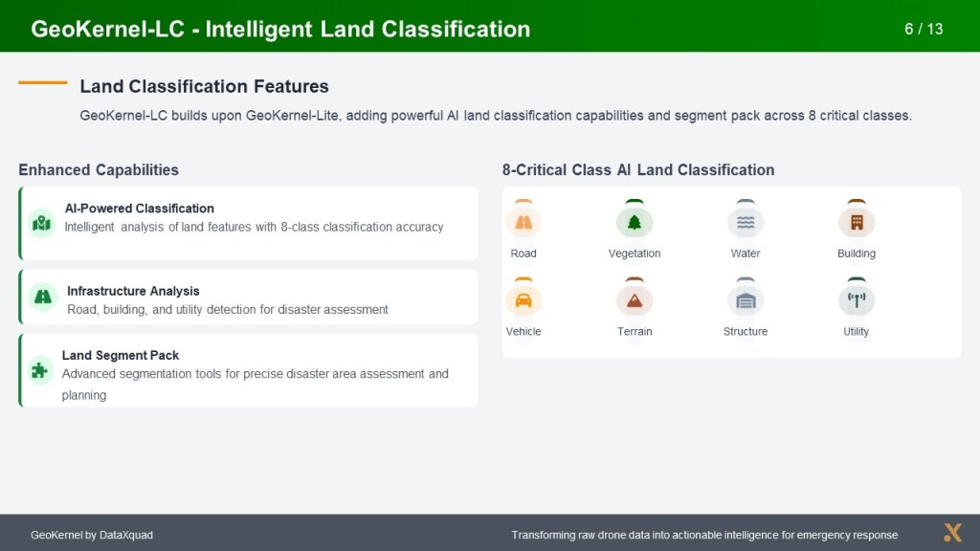This screenshot has width=980, height=551.
Task: Click the Structure warehouse icon
Action: coord(746,300)
